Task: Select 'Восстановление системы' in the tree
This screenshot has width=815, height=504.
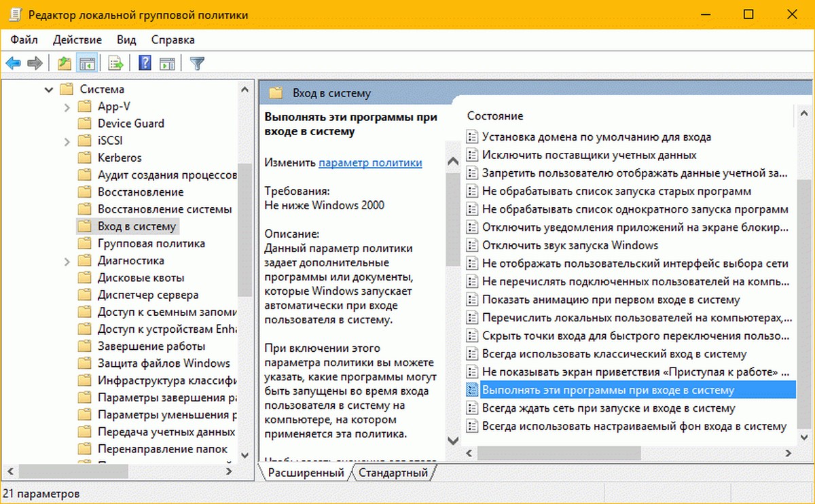Action: click(x=164, y=209)
